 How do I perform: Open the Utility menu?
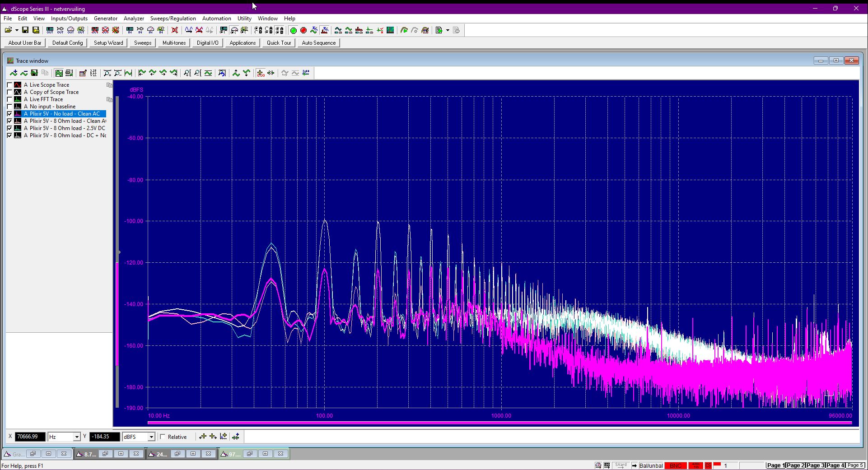coord(244,19)
